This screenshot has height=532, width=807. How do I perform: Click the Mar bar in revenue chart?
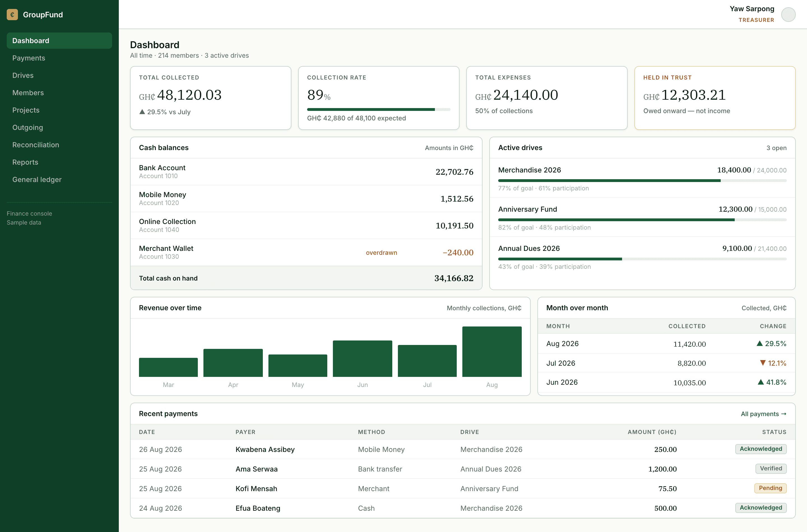pyautogui.click(x=168, y=367)
